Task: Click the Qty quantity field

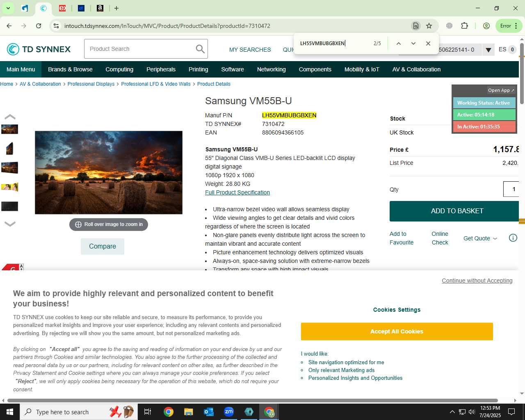Action: pos(511,189)
